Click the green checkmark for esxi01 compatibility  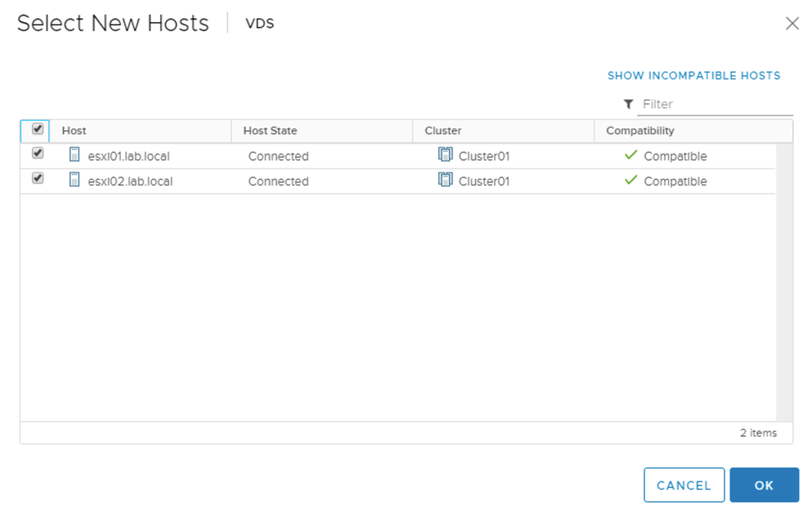pyautogui.click(x=631, y=155)
